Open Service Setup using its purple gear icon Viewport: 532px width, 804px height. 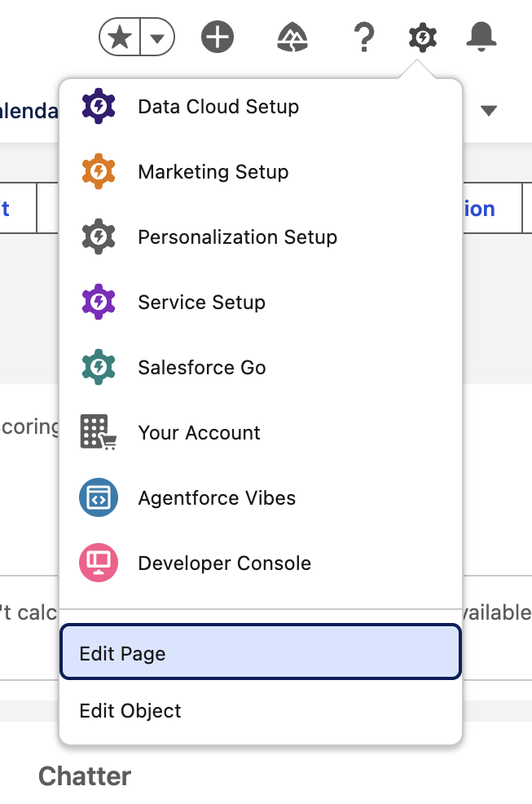click(98, 302)
